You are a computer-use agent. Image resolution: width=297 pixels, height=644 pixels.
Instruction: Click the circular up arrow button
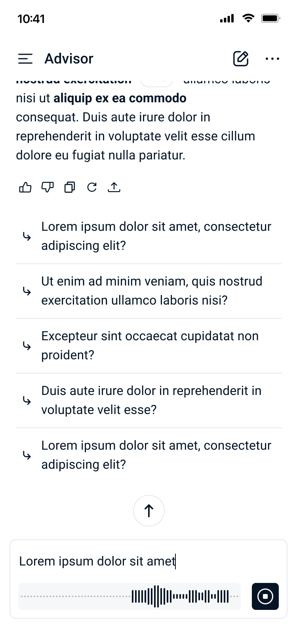(x=149, y=511)
